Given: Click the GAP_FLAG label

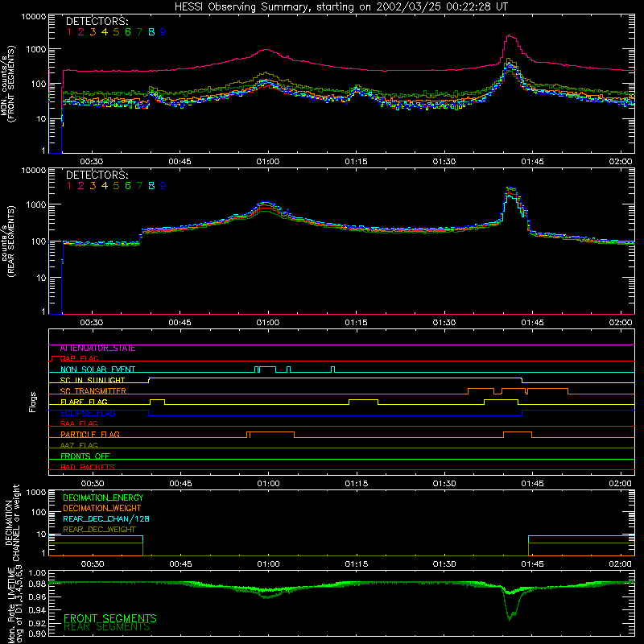Looking at the screenshot, I should [x=79, y=359].
